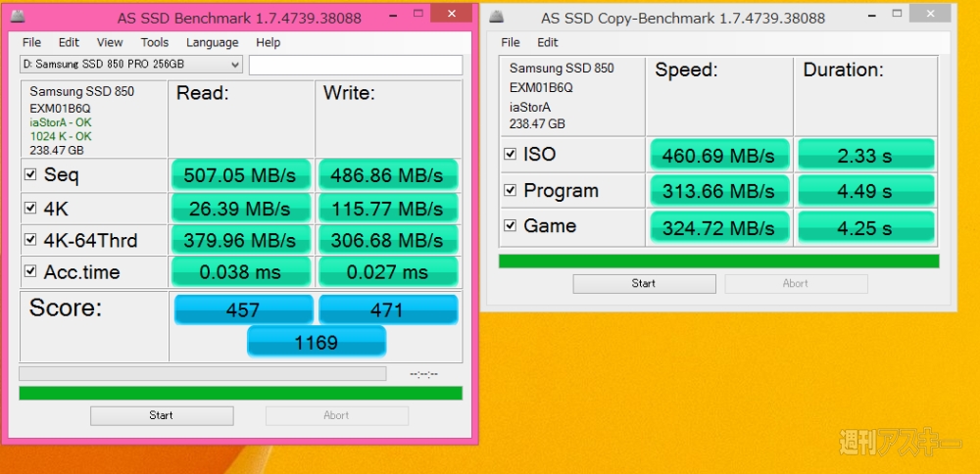
Task: Open the Help menu
Action: tap(269, 42)
